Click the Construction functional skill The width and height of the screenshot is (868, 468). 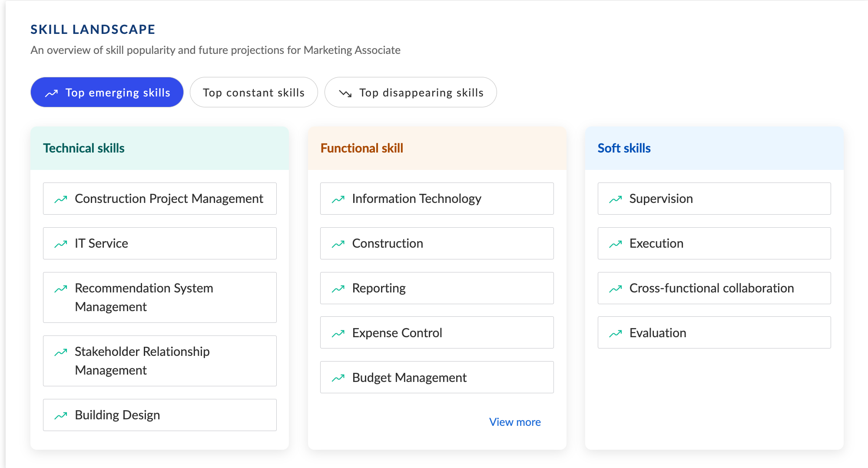click(437, 243)
